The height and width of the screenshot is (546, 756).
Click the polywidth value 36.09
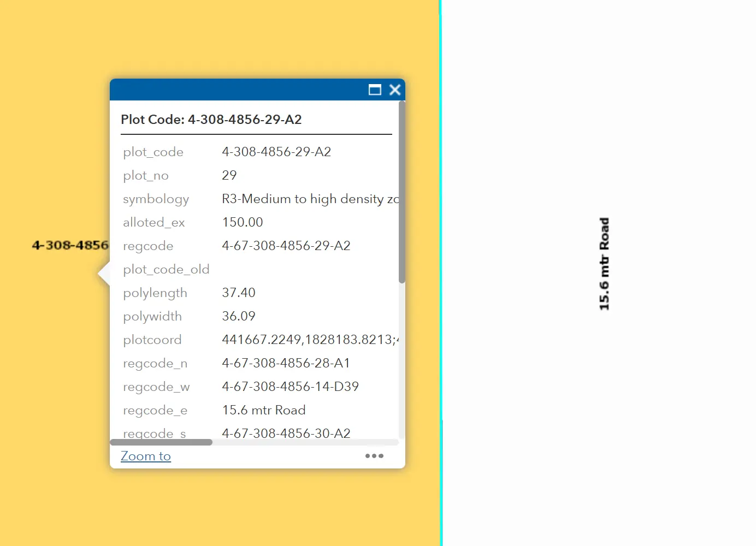(239, 316)
